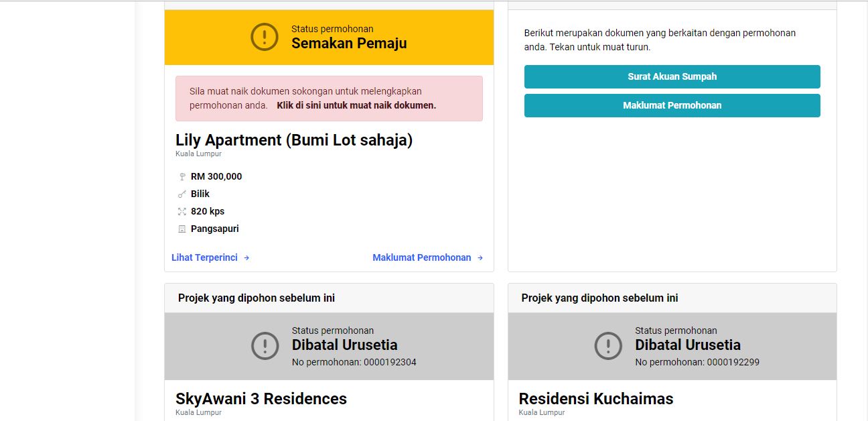Viewport: 868px width, 421px height.
Task: Click the arrow icon after Maklumat Permohonan link
Action: point(480,258)
